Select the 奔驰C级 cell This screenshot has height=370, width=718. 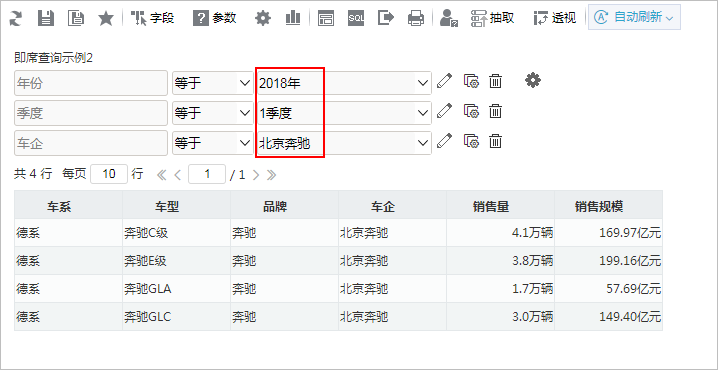[x=176, y=233]
